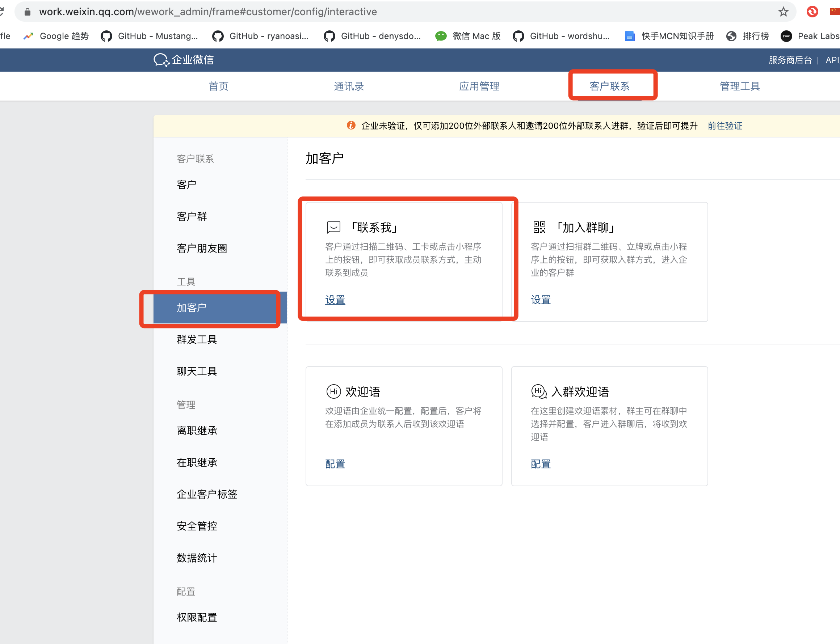Click the 企业微信 logo icon
The width and height of the screenshot is (840, 644).
tap(161, 60)
